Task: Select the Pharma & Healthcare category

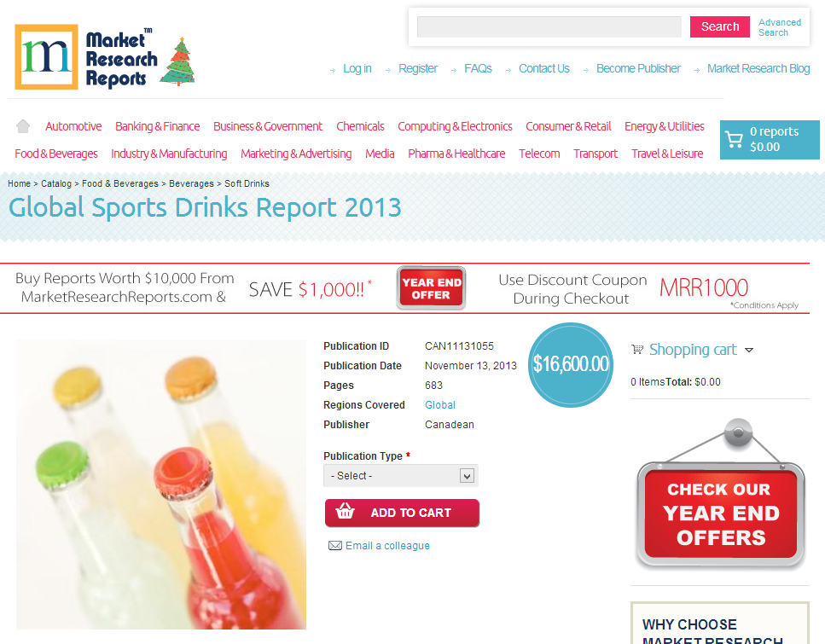Action: 456,154
